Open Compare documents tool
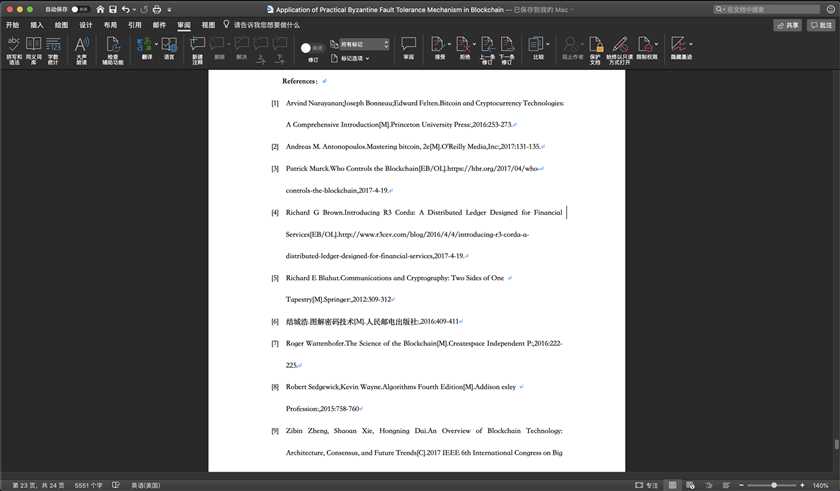840x491 pixels. [536, 48]
